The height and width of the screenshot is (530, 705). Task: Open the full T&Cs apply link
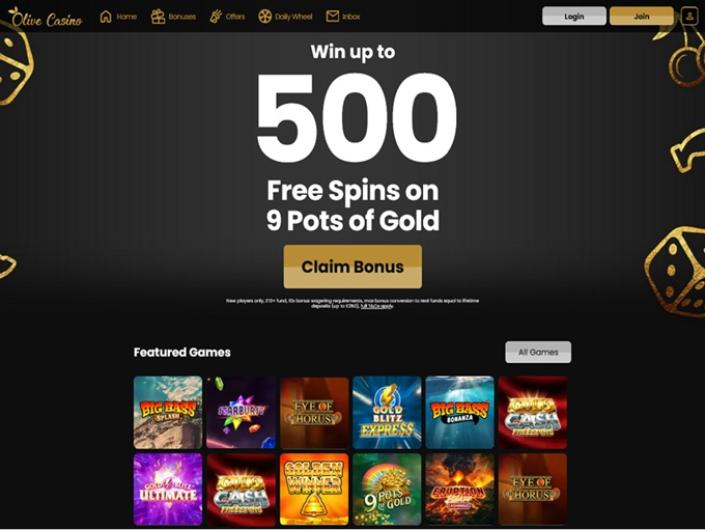(377, 306)
